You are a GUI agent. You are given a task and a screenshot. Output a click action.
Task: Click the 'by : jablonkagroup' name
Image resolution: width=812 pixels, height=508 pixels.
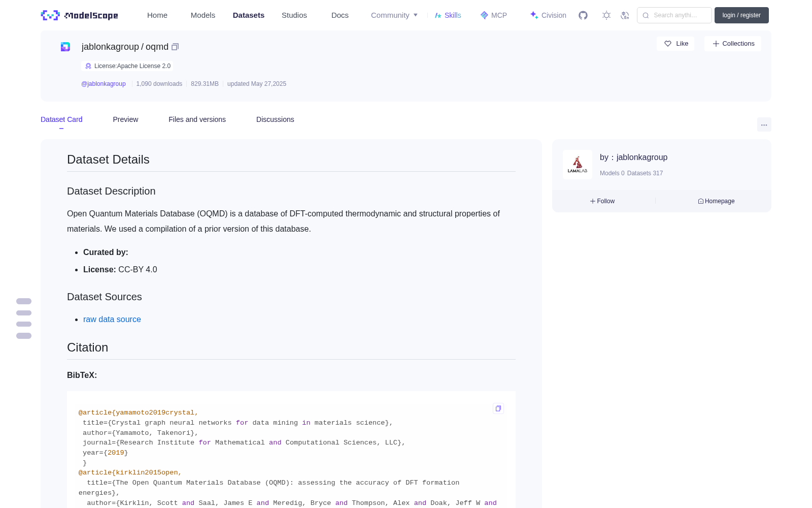click(633, 157)
